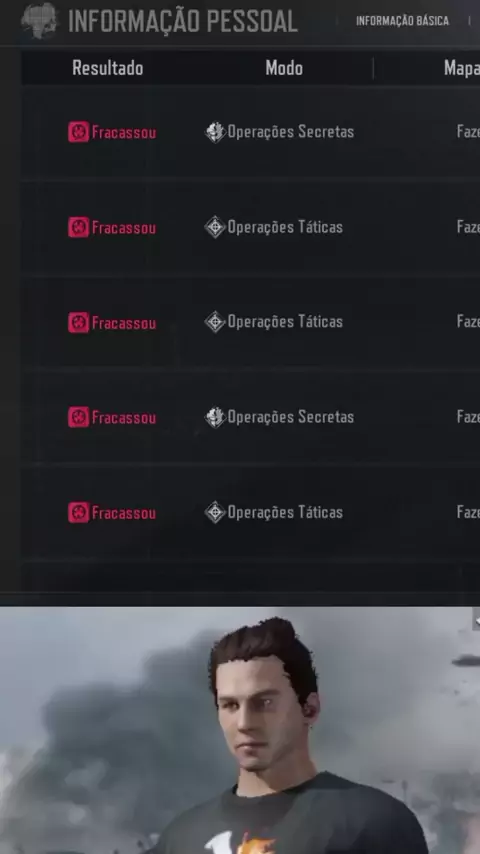Sort by the Resultado column header
Viewport: 480px width, 854px height.
click(107, 68)
